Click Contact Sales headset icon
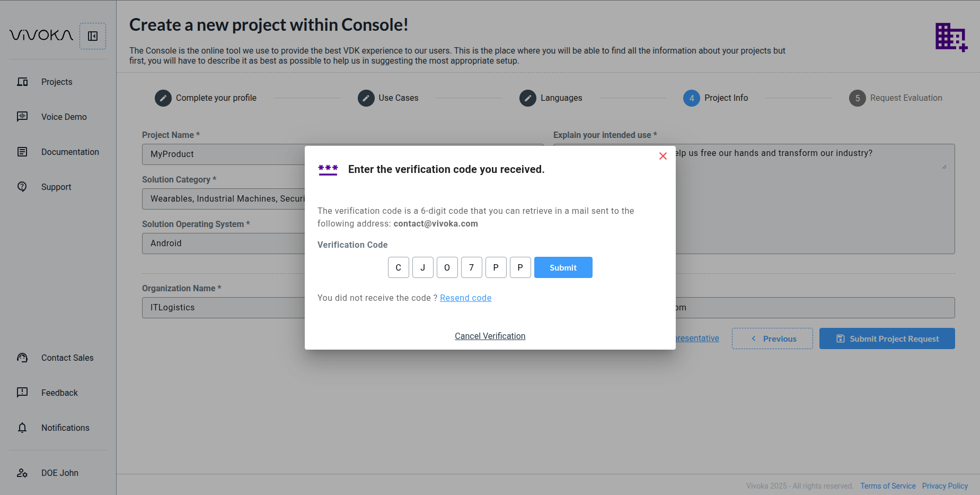Image resolution: width=980 pixels, height=495 pixels. click(x=22, y=358)
